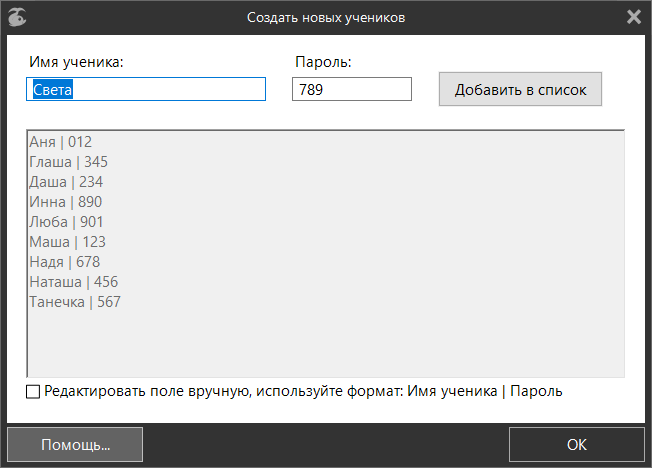Click the Добавить в список button
The width and height of the screenshot is (652, 468).
click(520, 89)
